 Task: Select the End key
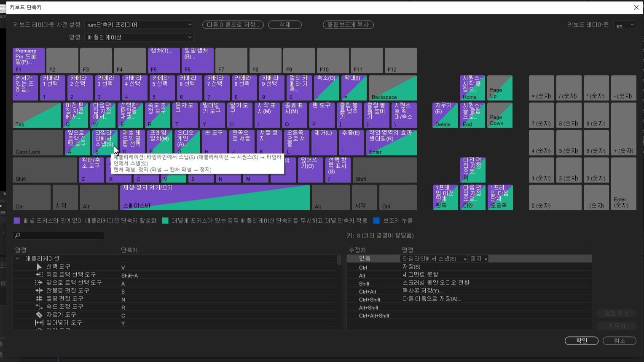(472, 115)
